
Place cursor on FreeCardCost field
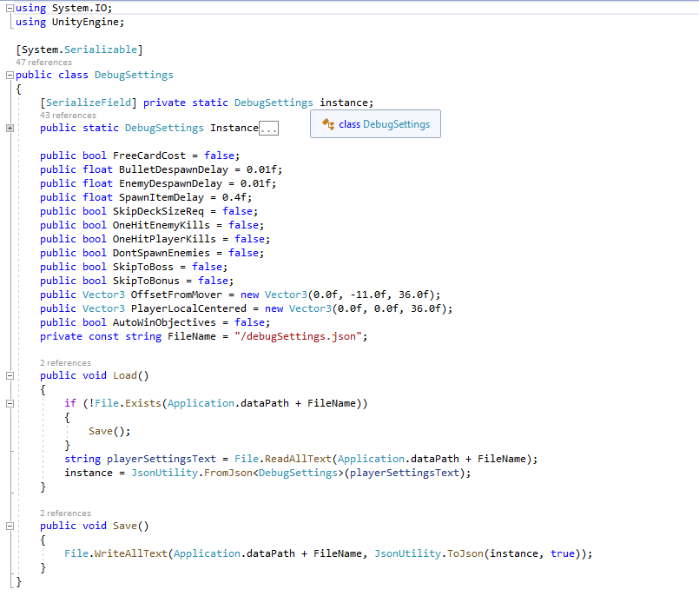pyautogui.click(x=148, y=156)
